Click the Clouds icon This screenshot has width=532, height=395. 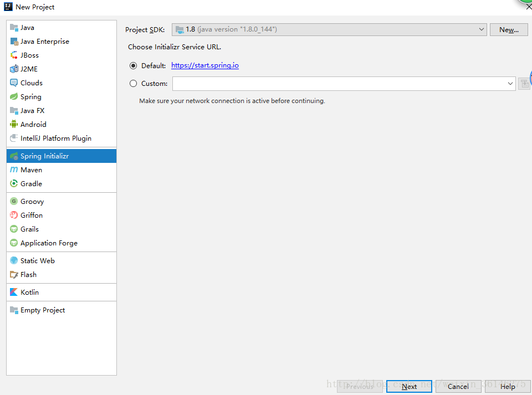tap(14, 83)
